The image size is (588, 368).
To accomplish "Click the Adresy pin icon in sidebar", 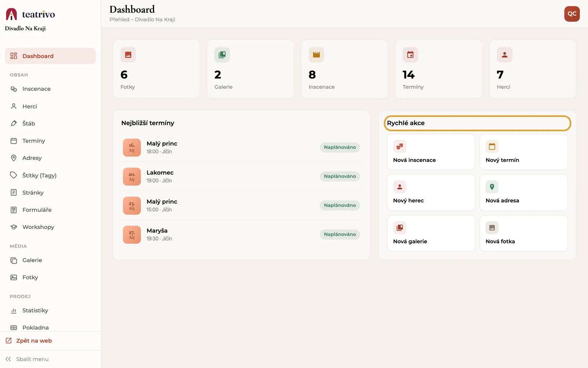I will pos(14,158).
